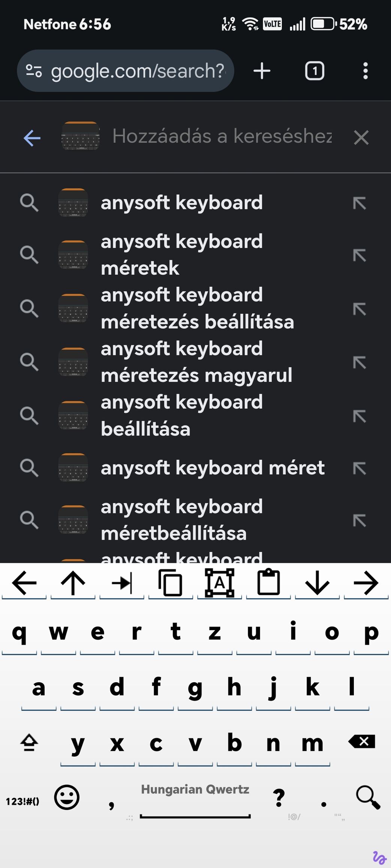Tap the tab key icon on keyboard toolbar
Image resolution: width=391 pixels, height=868 pixels.
122,583
